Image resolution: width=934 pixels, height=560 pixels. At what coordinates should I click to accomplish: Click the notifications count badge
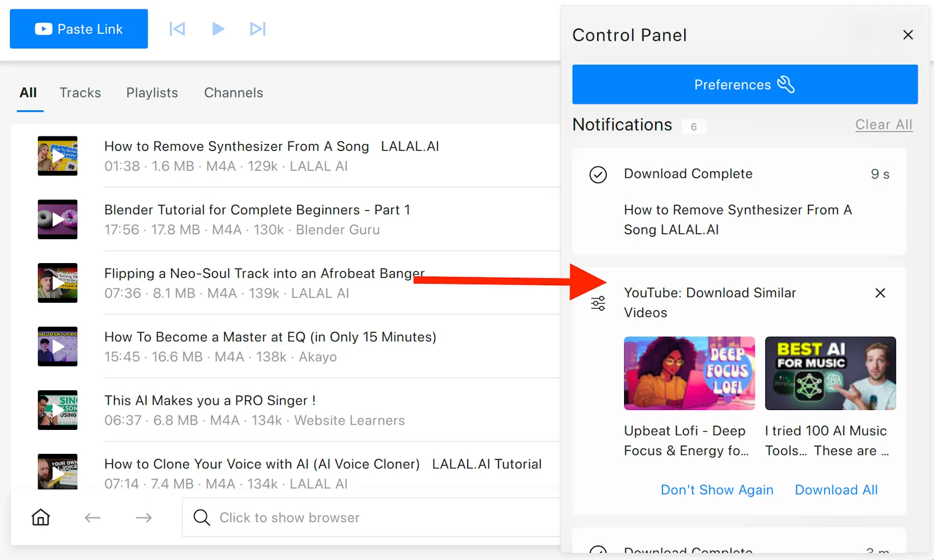tap(693, 127)
